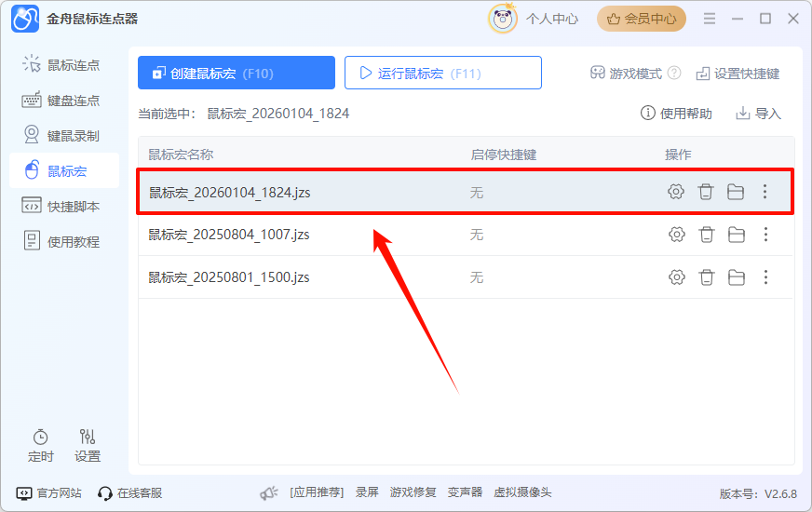
Task: Open the 定时 timer feature
Action: (40, 446)
